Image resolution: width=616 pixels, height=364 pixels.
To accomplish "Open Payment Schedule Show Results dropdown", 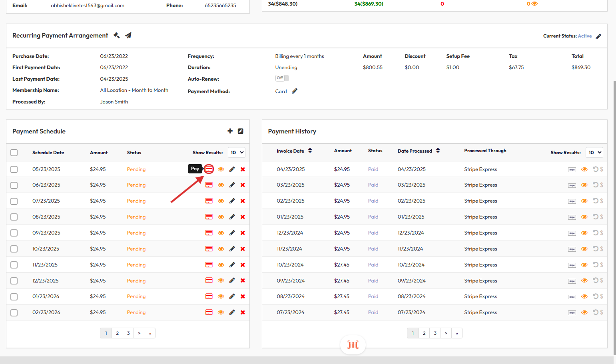I will pos(237,153).
